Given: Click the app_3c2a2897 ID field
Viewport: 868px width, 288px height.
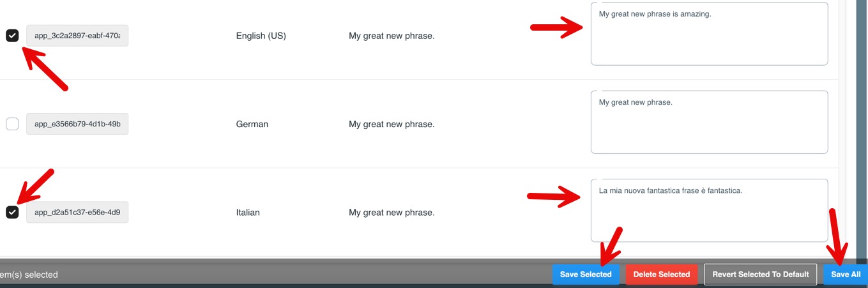Looking at the screenshot, I should click(77, 36).
